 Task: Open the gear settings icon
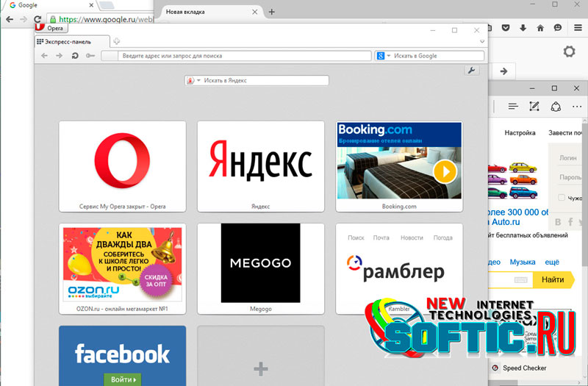[569, 51]
